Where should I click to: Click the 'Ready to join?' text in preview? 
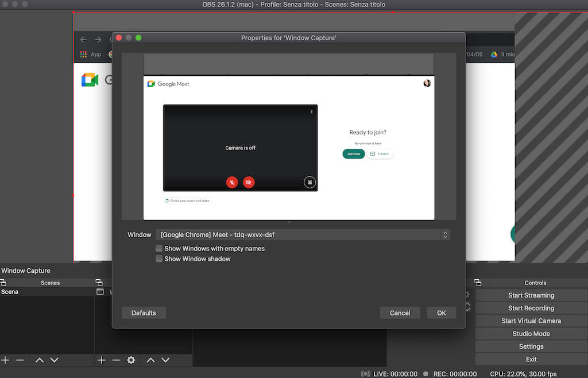pos(368,132)
